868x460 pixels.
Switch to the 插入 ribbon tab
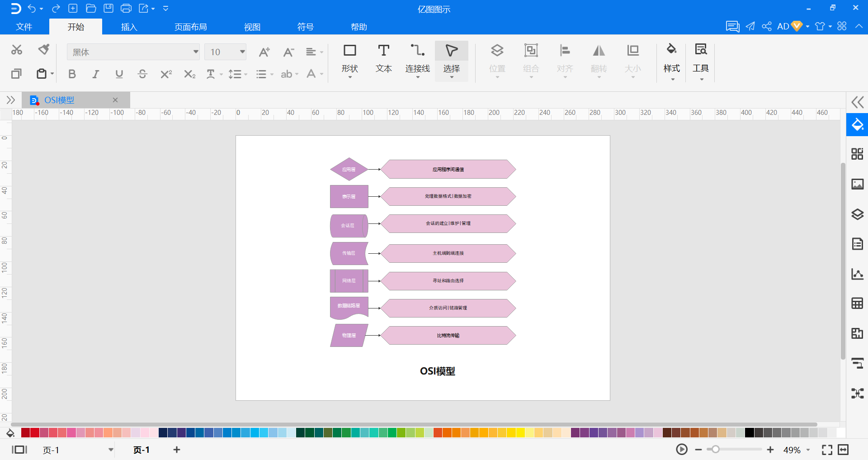coord(129,27)
